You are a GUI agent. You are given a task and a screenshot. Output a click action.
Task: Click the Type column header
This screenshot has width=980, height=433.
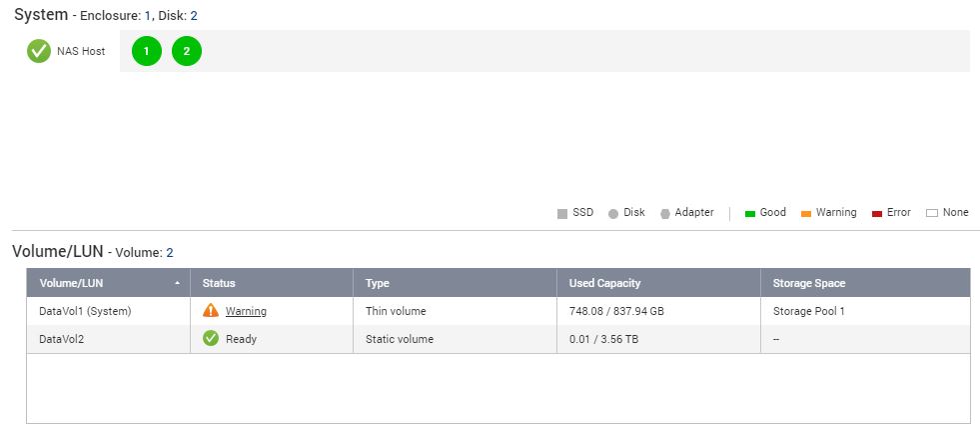click(x=378, y=283)
